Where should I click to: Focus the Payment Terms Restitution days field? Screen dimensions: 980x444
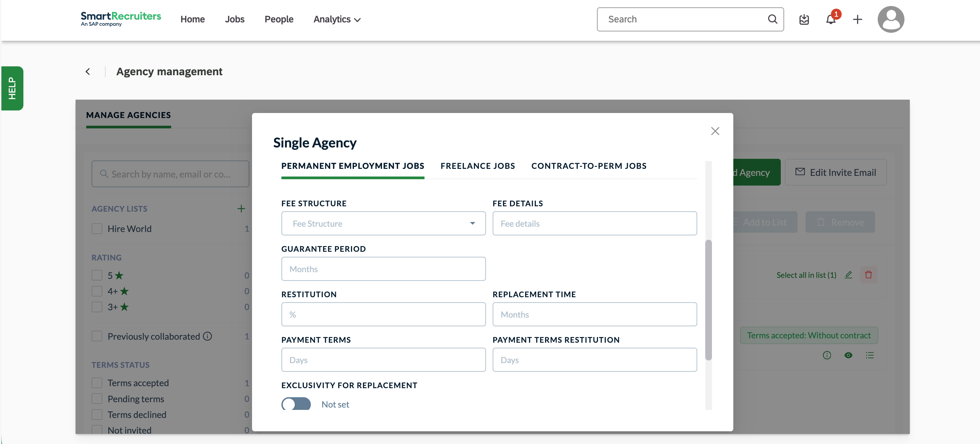tap(594, 360)
